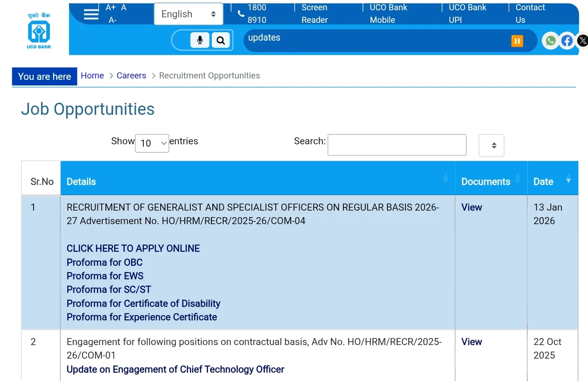This screenshot has width=588, height=381.
Task: Go to Careers in the breadcrumb
Action: (x=131, y=76)
